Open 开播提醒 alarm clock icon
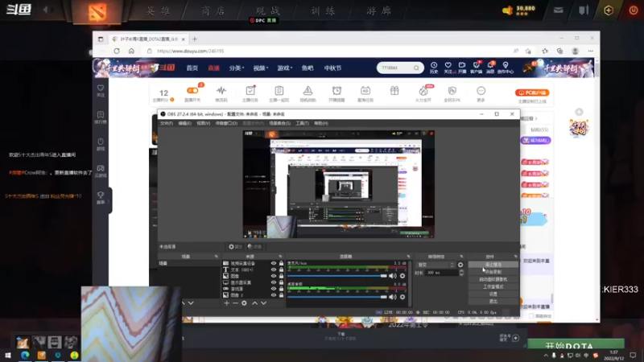The width and height of the screenshot is (644, 362). coord(336,91)
